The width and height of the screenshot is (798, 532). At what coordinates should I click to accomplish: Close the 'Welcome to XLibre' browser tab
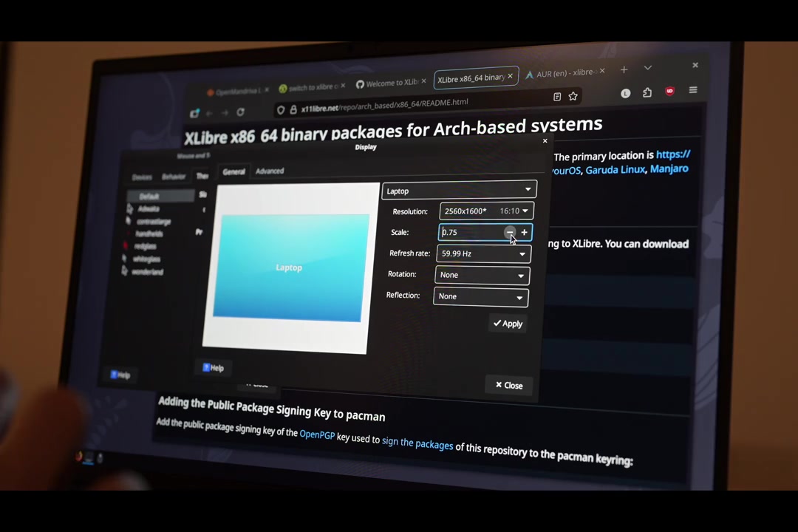pyautogui.click(x=423, y=81)
